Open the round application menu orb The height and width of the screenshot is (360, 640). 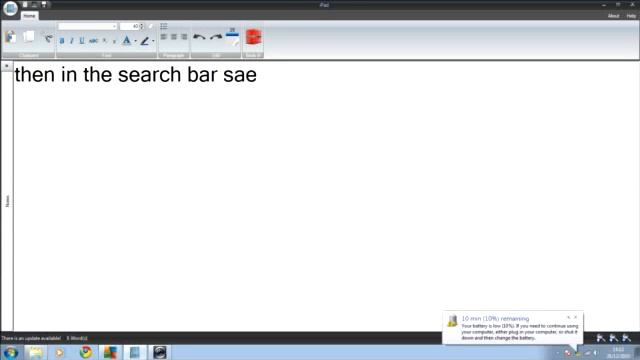pos(10,8)
